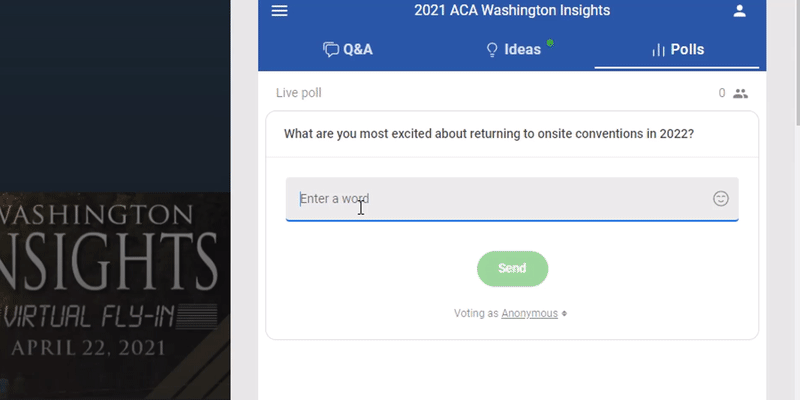Screen dimensions: 800x400
Task: Switch to the Q&A tab
Action: point(348,49)
